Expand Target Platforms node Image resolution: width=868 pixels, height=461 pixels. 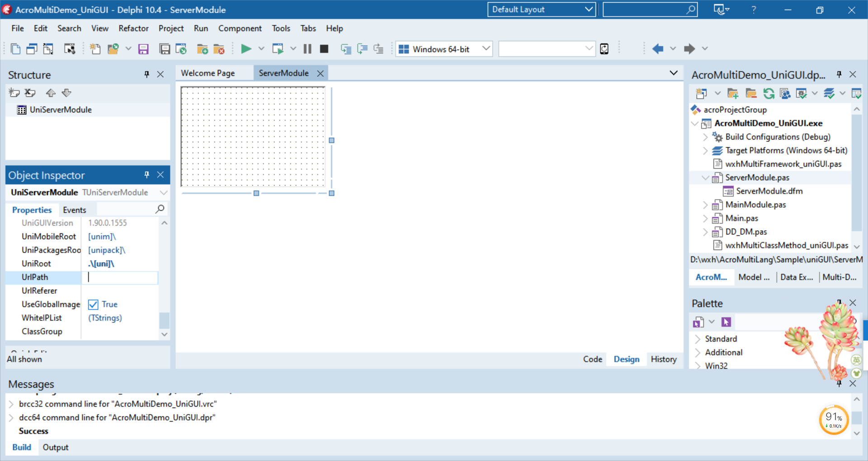click(705, 150)
